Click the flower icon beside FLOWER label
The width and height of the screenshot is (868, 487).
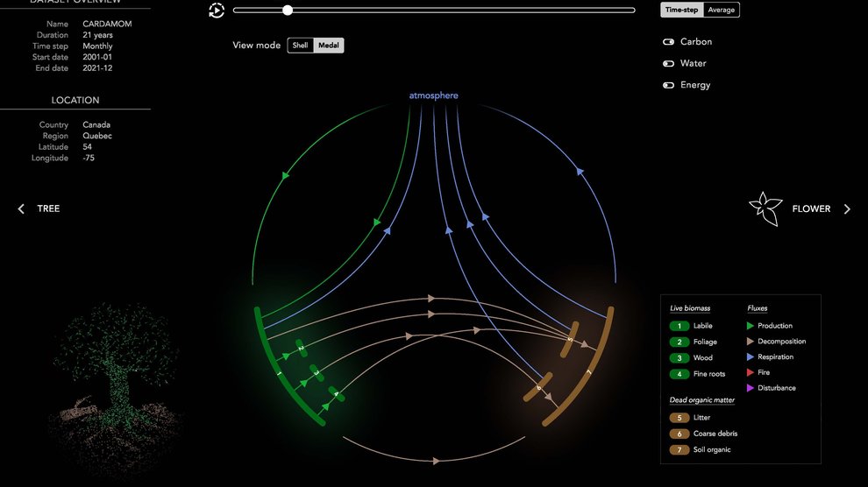pyautogui.click(x=765, y=208)
